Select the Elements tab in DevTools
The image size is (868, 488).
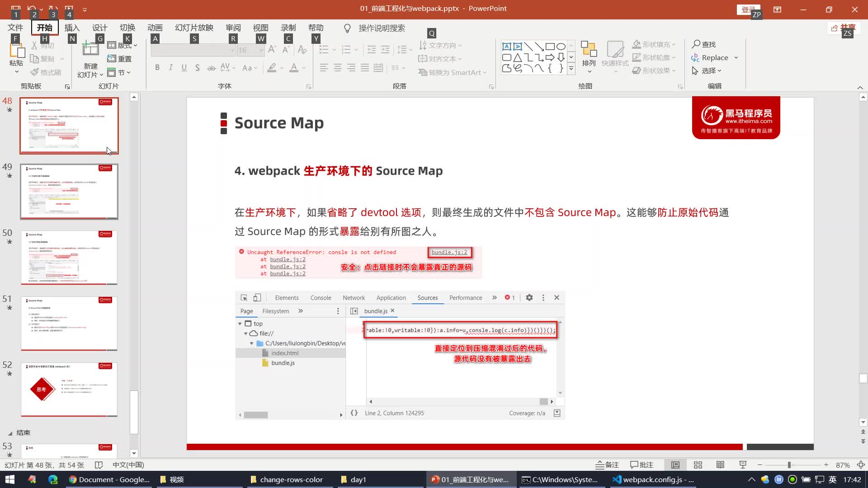coord(287,297)
